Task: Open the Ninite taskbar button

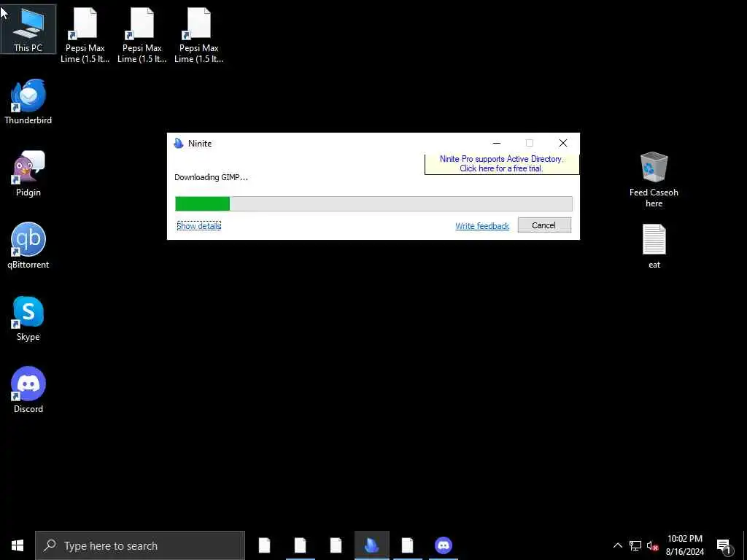Action: (371, 545)
